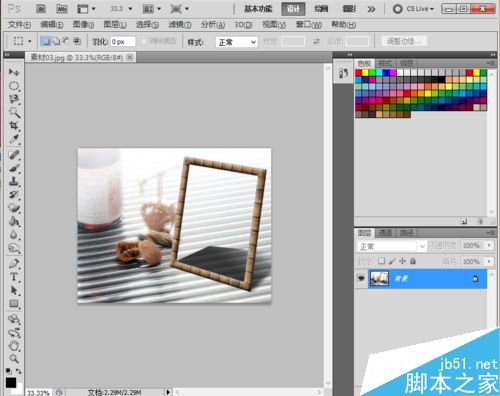Image resolution: width=500 pixels, height=396 pixels.
Task: Select the 3D Object Rotate tool
Action: [x=14, y=319]
